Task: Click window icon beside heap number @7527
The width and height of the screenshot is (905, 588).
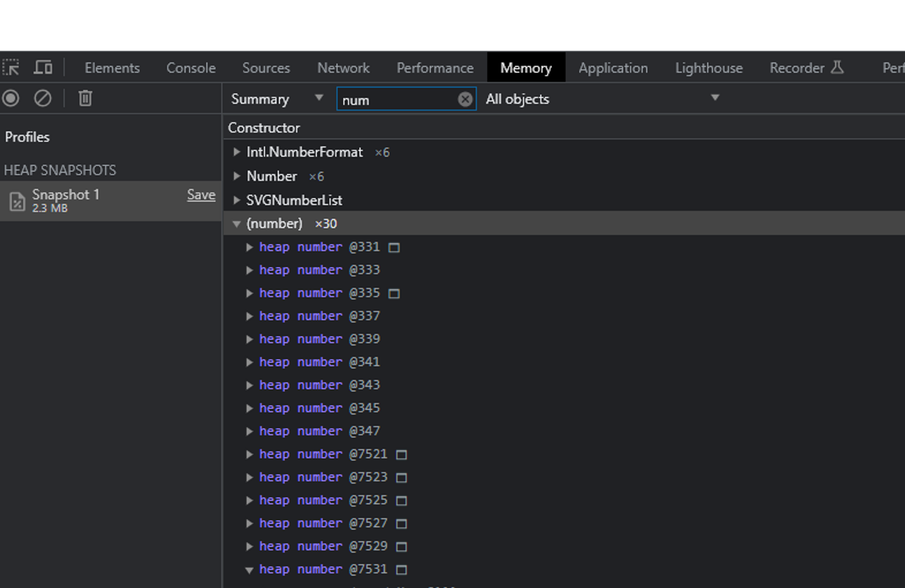Action: (x=401, y=524)
